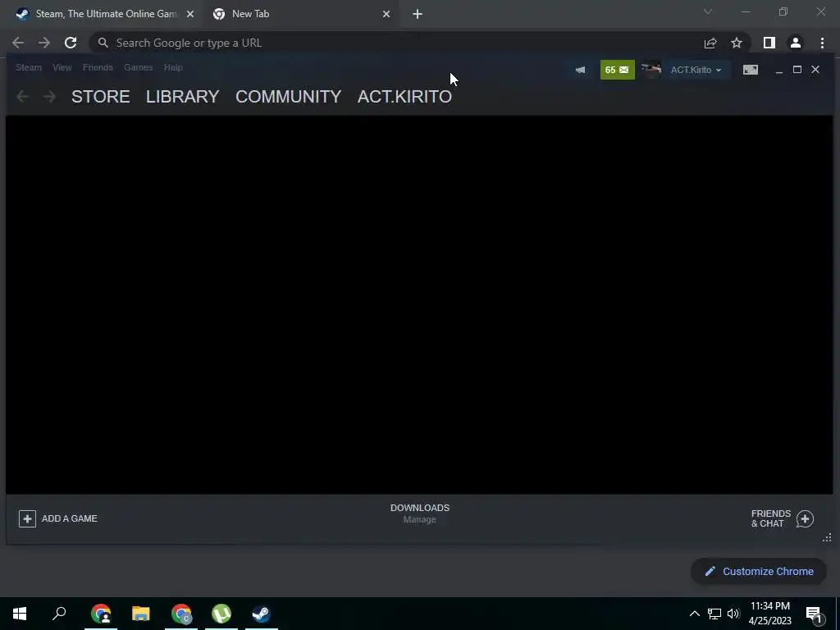Open the Steam menu
The width and height of the screenshot is (840, 630).
(29, 67)
